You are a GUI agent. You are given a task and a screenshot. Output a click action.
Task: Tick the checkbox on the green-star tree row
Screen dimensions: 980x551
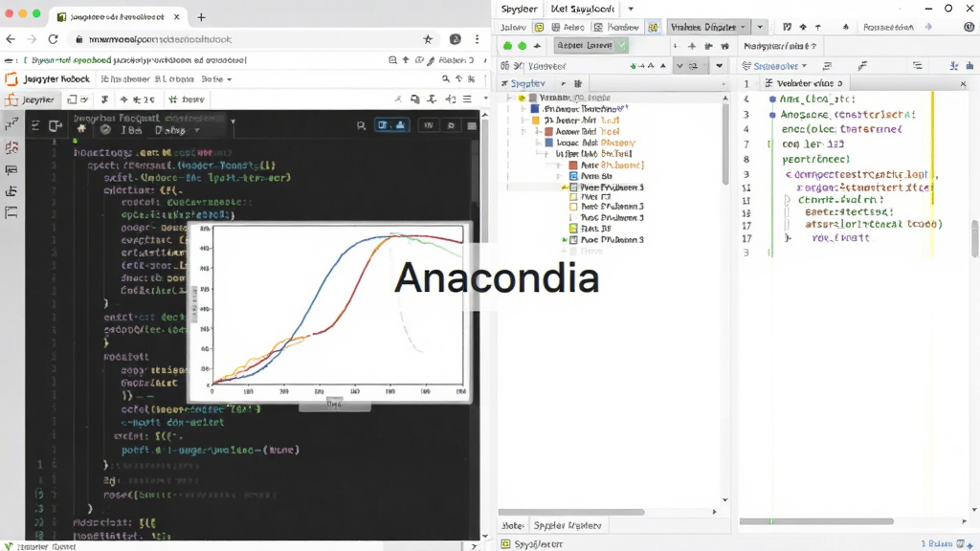coord(573,240)
